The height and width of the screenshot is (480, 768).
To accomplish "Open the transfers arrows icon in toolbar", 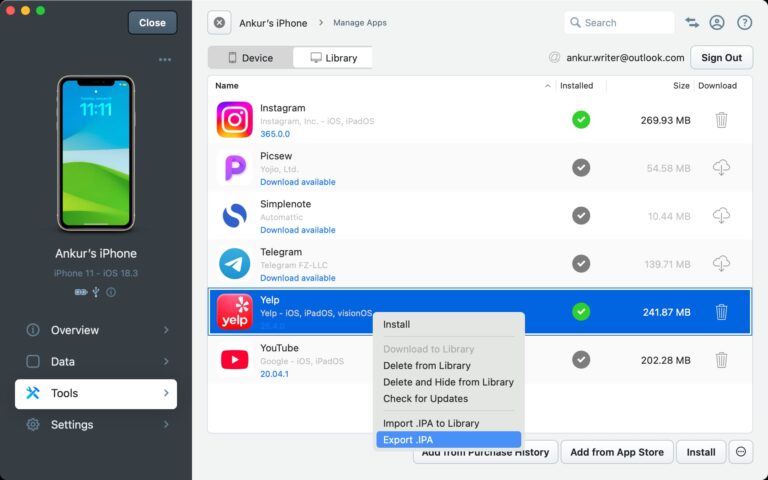I will 692,23.
